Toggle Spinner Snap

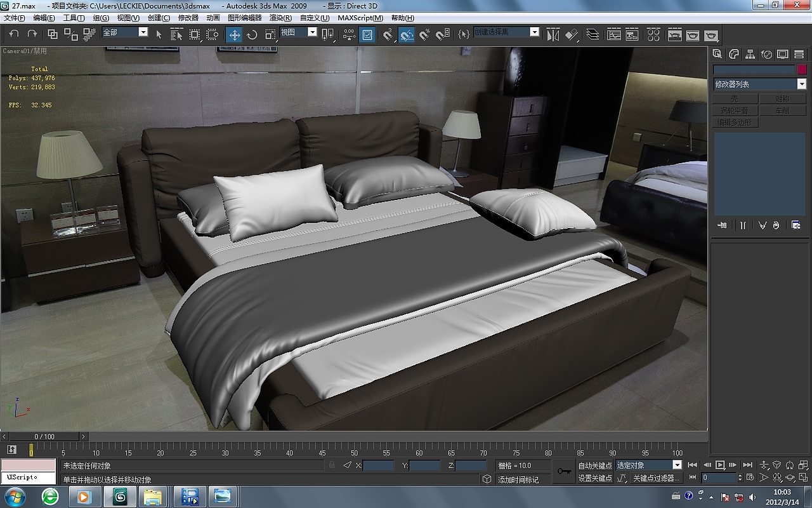(x=443, y=34)
